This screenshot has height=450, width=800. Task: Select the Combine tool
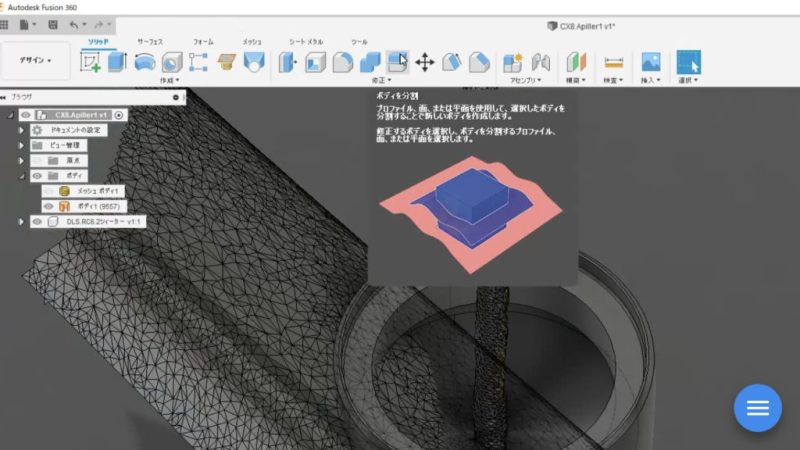pyautogui.click(x=370, y=62)
